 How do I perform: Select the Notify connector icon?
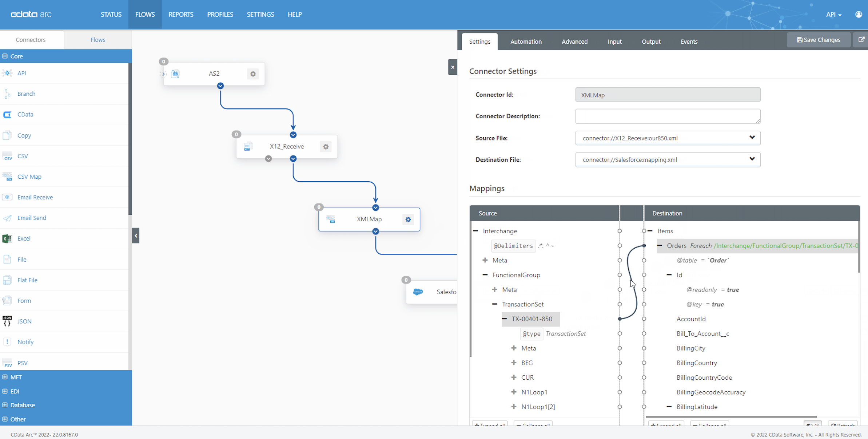[7, 342]
